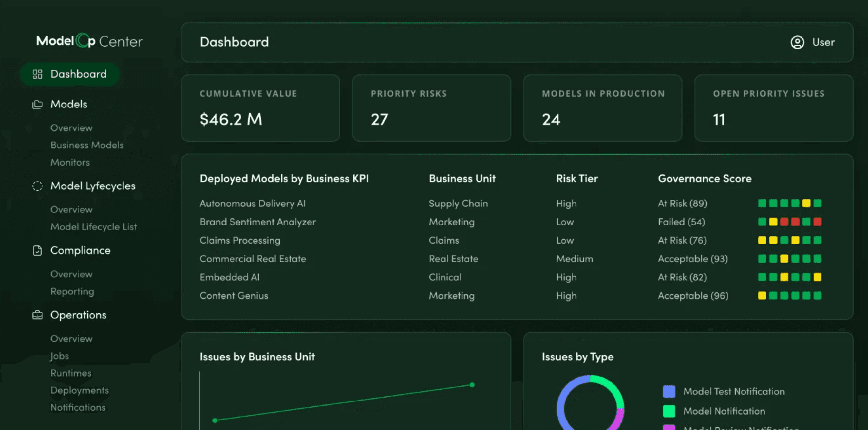This screenshot has width=868, height=430.
Task: Go to Overview under Compliance
Action: coord(71,274)
